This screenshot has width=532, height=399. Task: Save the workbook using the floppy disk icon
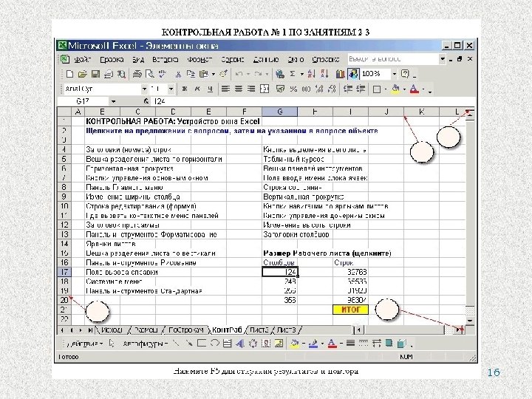coord(95,74)
